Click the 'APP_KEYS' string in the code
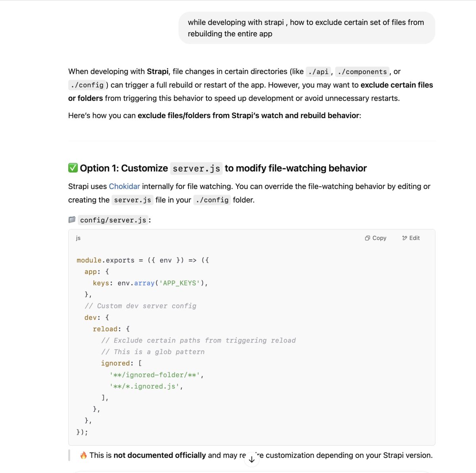Screen dimensions: 476x473 click(x=179, y=283)
